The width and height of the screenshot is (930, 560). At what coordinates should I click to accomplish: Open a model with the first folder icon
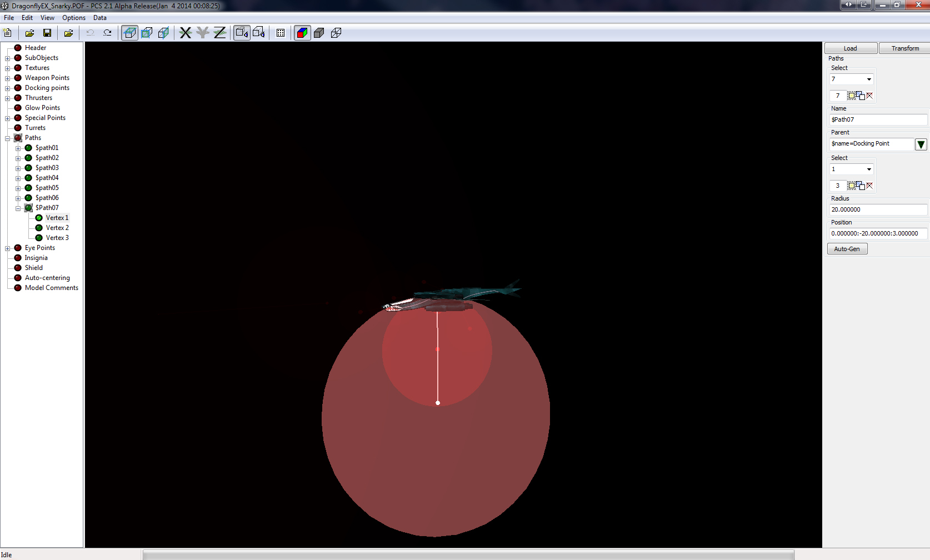tap(30, 33)
